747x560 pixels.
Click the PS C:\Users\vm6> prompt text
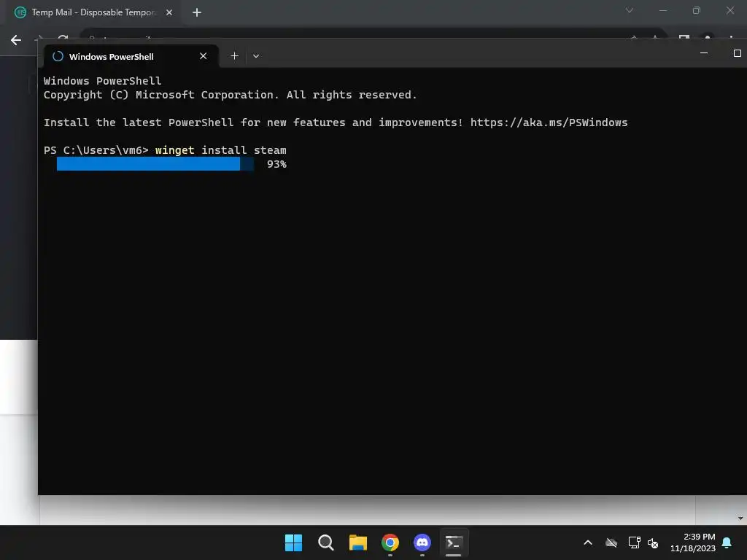tap(96, 150)
